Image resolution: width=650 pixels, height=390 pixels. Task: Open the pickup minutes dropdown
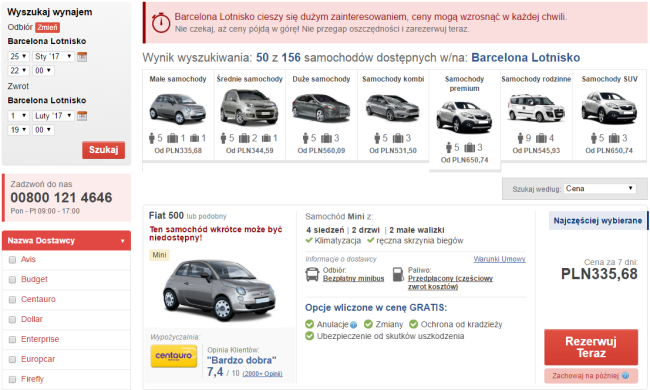click(x=44, y=70)
